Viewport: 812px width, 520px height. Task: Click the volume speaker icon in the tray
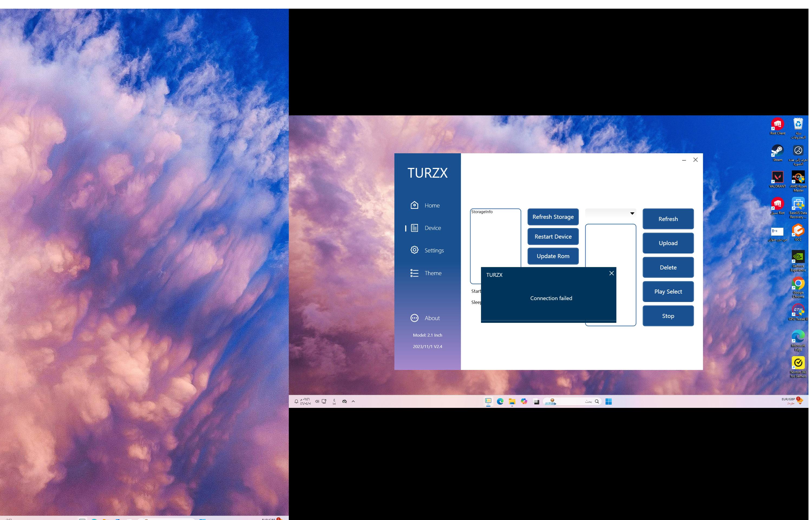317,401
